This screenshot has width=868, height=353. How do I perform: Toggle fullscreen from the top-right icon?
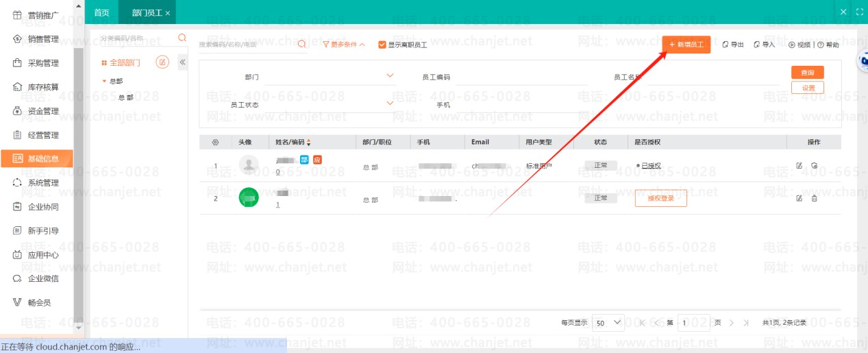tap(860, 12)
